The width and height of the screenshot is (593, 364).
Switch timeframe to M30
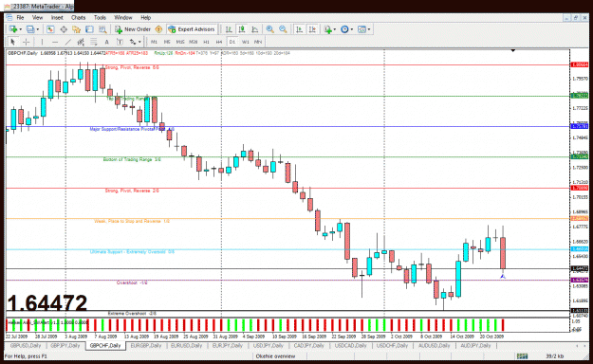[194, 42]
